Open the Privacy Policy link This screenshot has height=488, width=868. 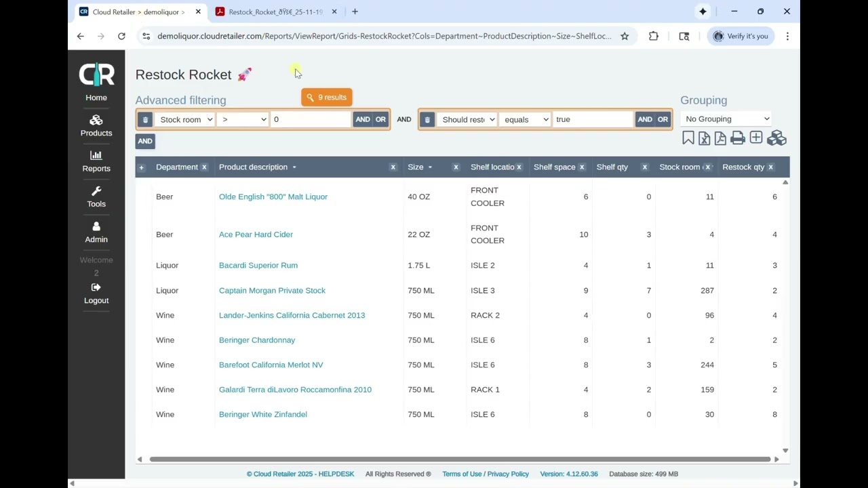[508, 474]
